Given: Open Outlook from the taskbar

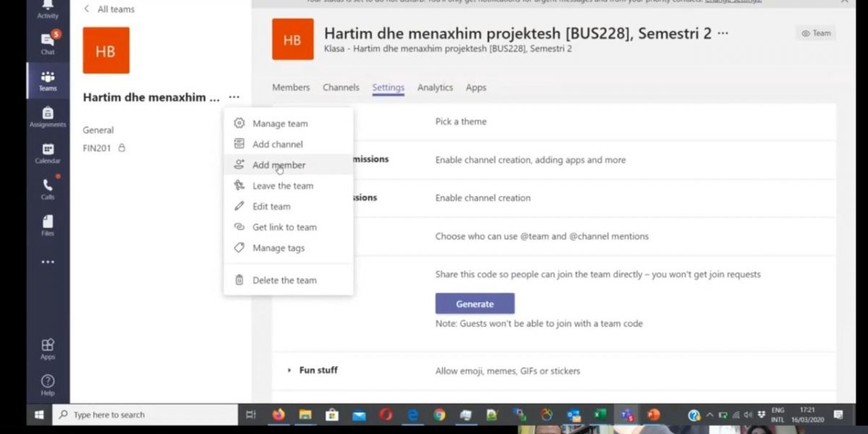Looking at the screenshot, I should (x=574, y=414).
